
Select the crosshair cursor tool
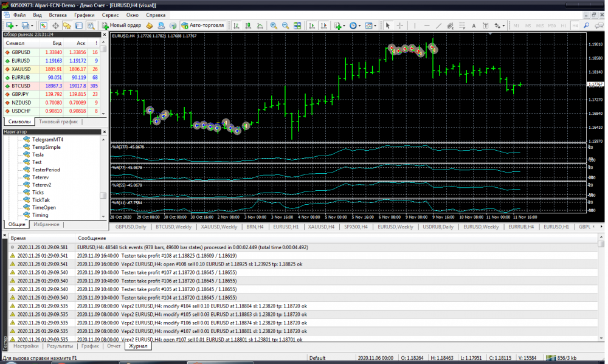400,26
